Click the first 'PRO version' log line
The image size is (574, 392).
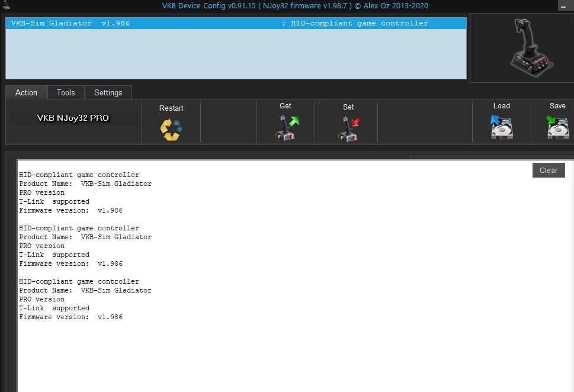tap(41, 192)
